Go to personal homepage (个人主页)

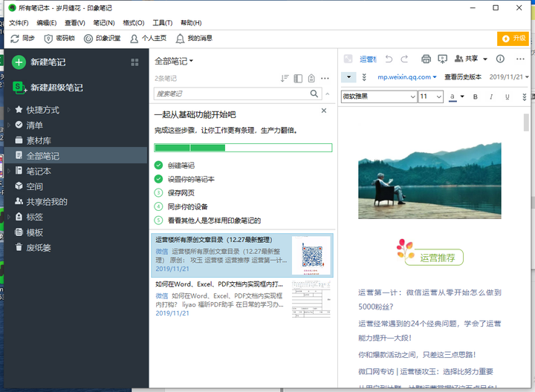point(148,39)
